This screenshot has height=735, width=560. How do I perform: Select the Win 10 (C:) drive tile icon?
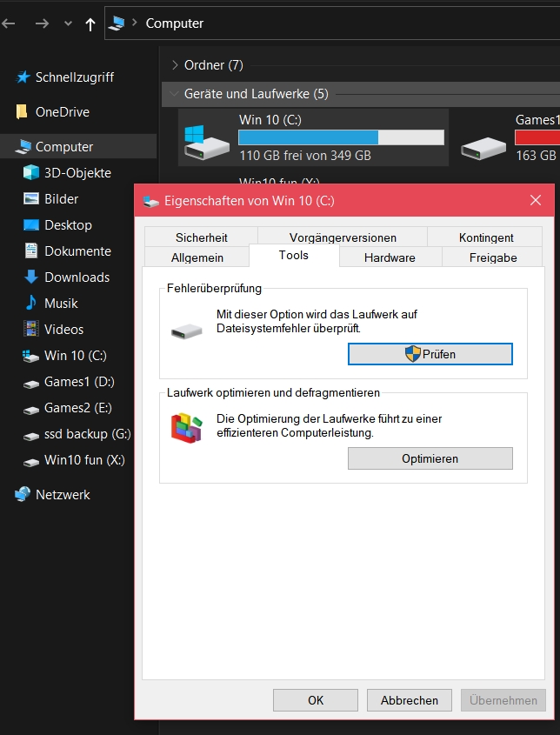click(206, 143)
